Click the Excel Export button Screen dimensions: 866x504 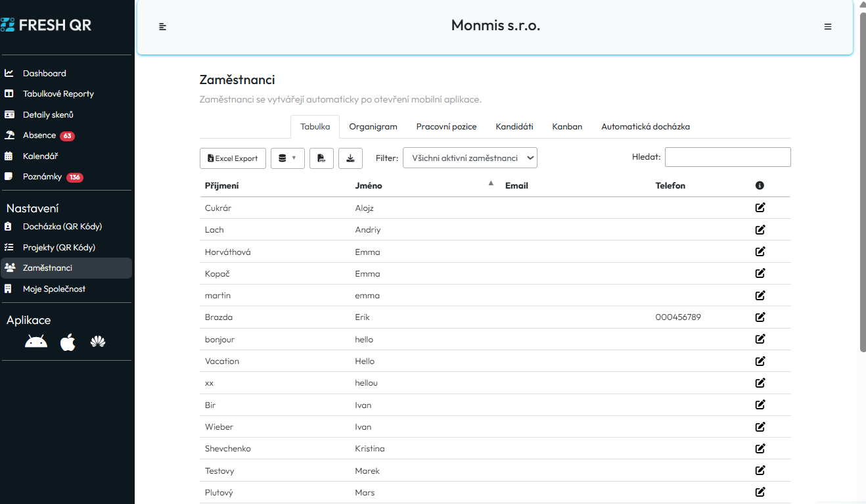pos(233,158)
